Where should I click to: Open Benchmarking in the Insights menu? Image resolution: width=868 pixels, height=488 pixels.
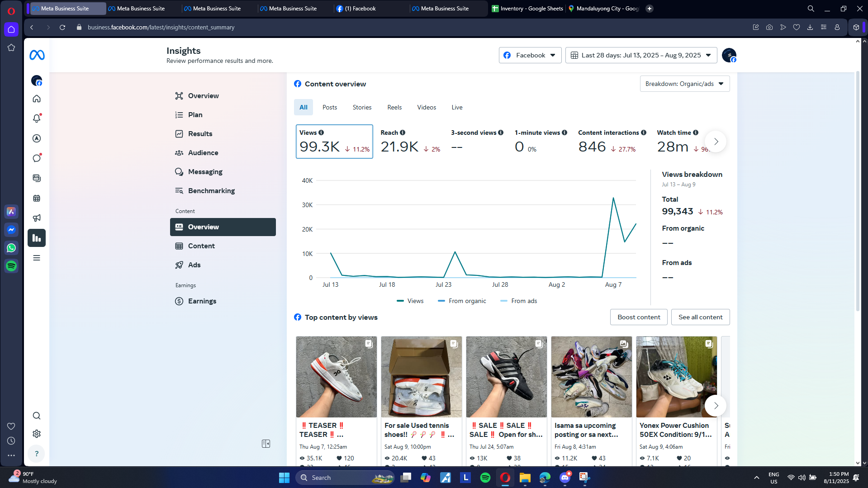[x=211, y=191]
